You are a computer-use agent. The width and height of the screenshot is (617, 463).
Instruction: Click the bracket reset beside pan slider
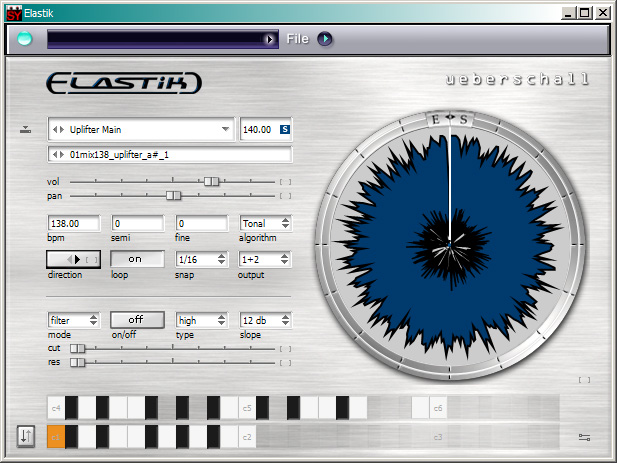coord(285,196)
